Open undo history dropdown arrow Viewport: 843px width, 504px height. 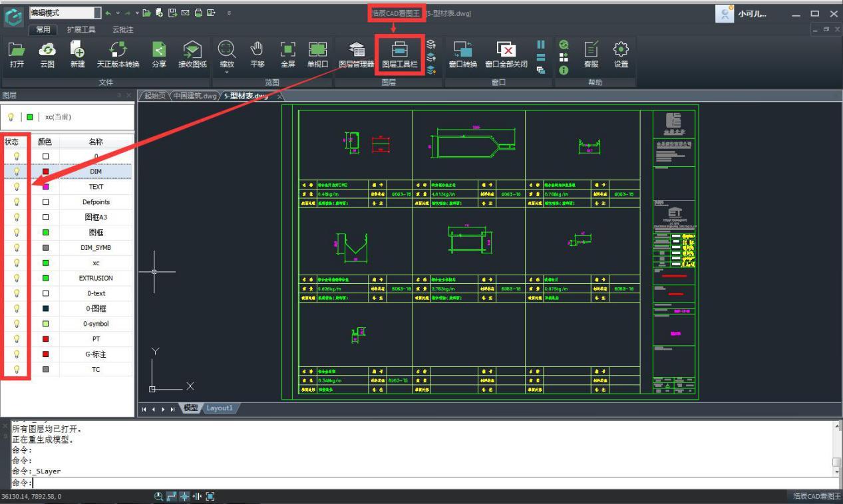pyautogui.click(x=118, y=13)
